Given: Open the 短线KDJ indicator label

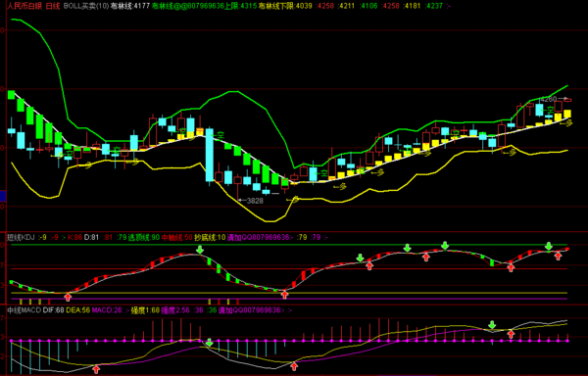Looking at the screenshot, I should click(x=21, y=237).
